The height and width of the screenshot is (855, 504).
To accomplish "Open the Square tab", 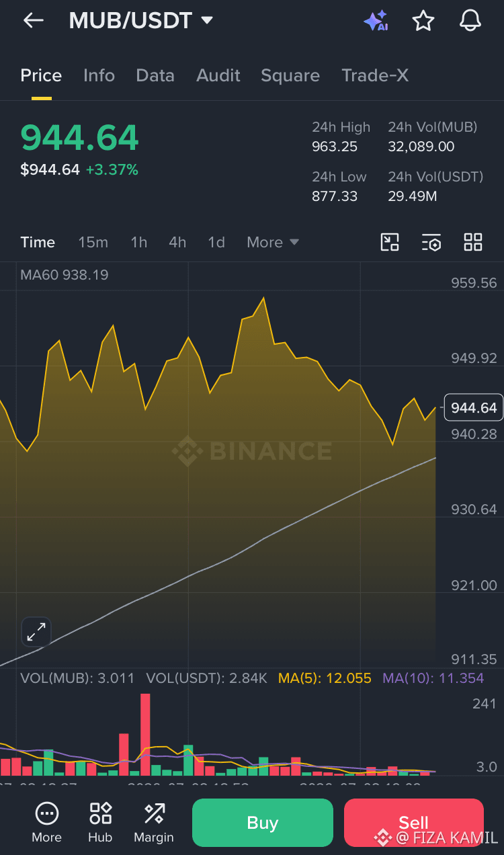I will point(290,75).
